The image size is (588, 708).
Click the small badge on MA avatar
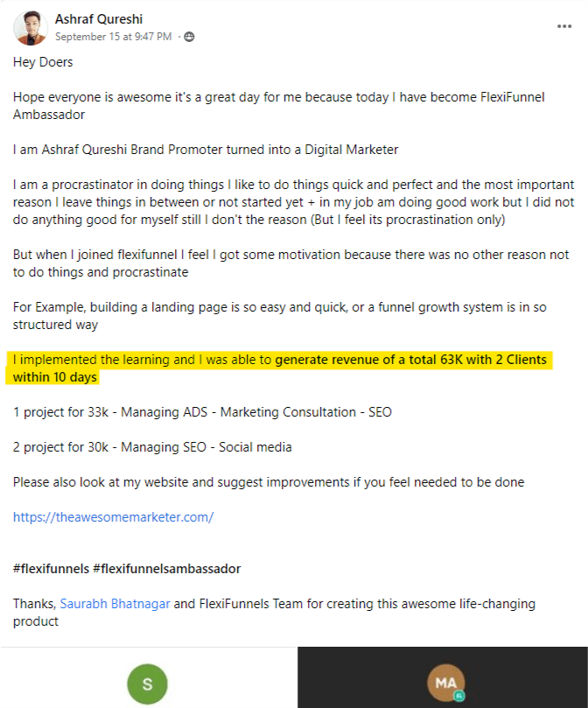458,696
